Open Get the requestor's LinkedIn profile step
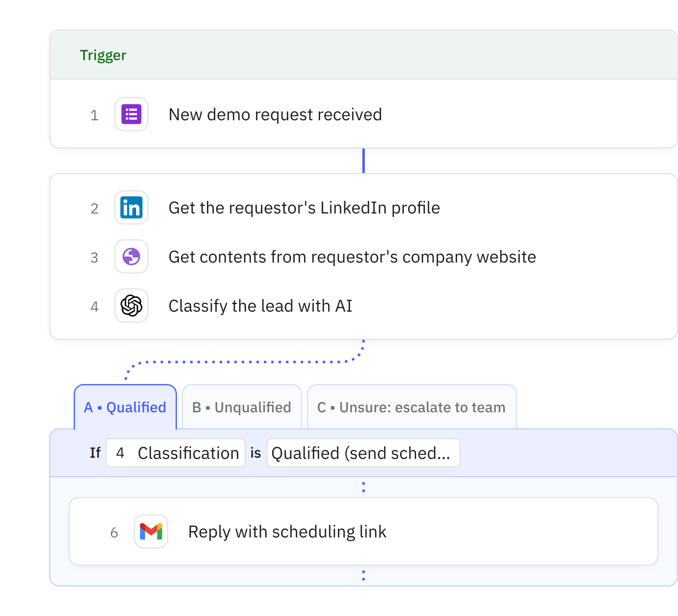 [x=304, y=208]
